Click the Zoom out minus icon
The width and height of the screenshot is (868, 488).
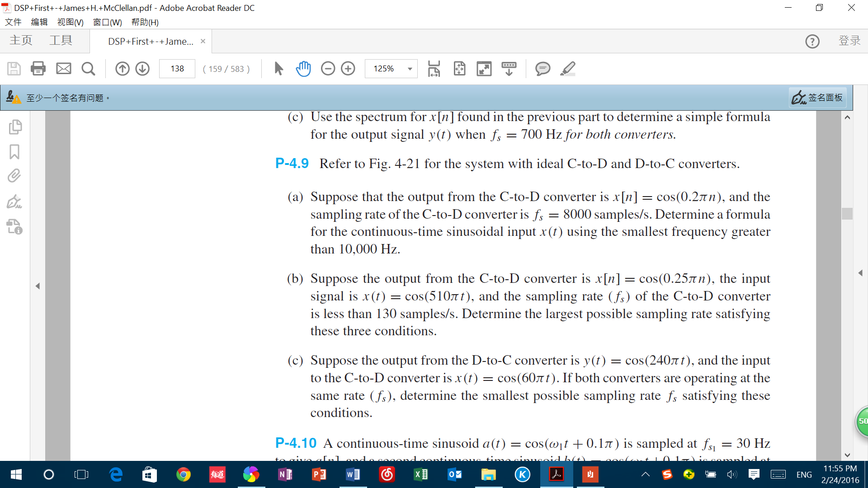click(328, 69)
